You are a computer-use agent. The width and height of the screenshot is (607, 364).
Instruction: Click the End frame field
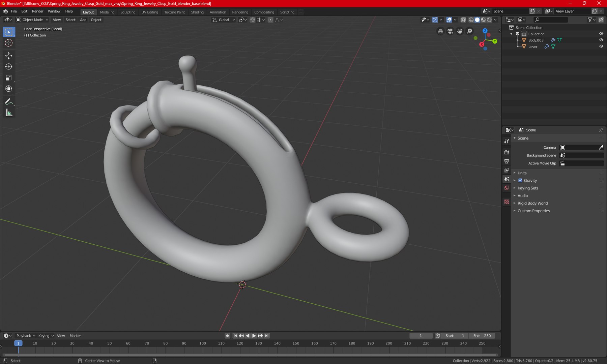(x=482, y=336)
